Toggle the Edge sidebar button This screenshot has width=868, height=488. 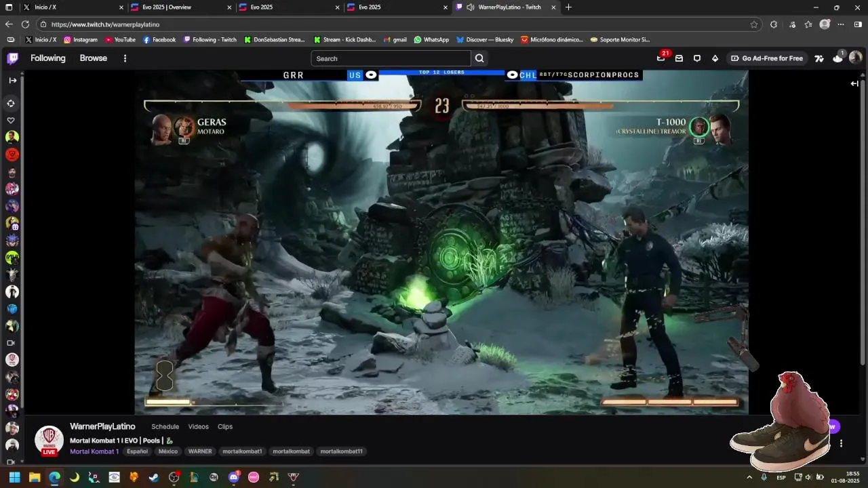click(858, 24)
